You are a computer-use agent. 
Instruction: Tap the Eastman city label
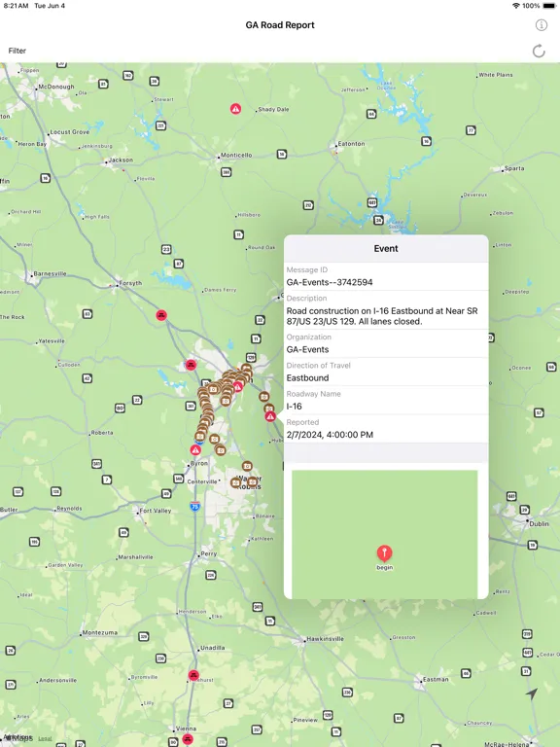[x=436, y=679]
